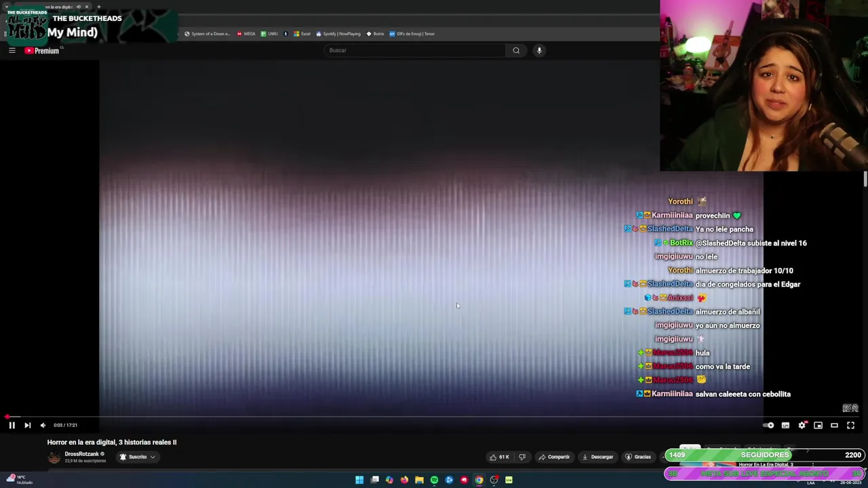Expand the tab search chevron
The width and height of the screenshot is (868, 488).
click(7, 7)
